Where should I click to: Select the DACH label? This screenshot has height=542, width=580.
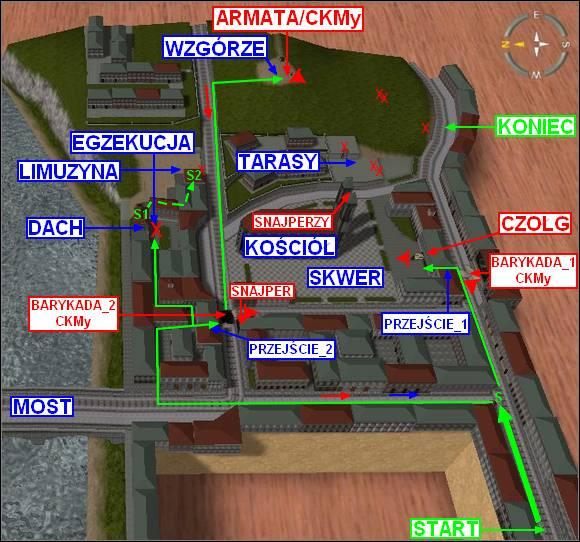[56, 228]
